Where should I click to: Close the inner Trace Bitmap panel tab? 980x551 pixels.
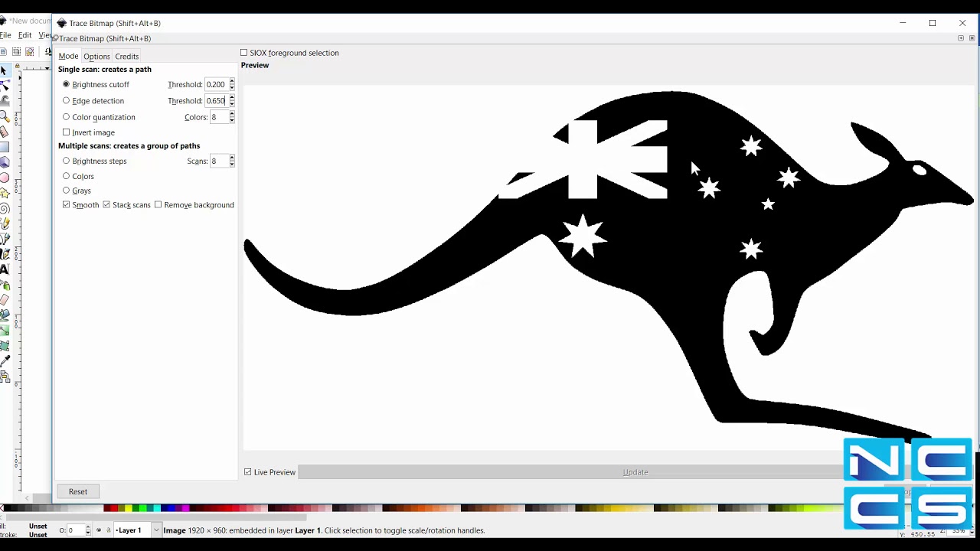pyautogui.click(x=972, y=38)
